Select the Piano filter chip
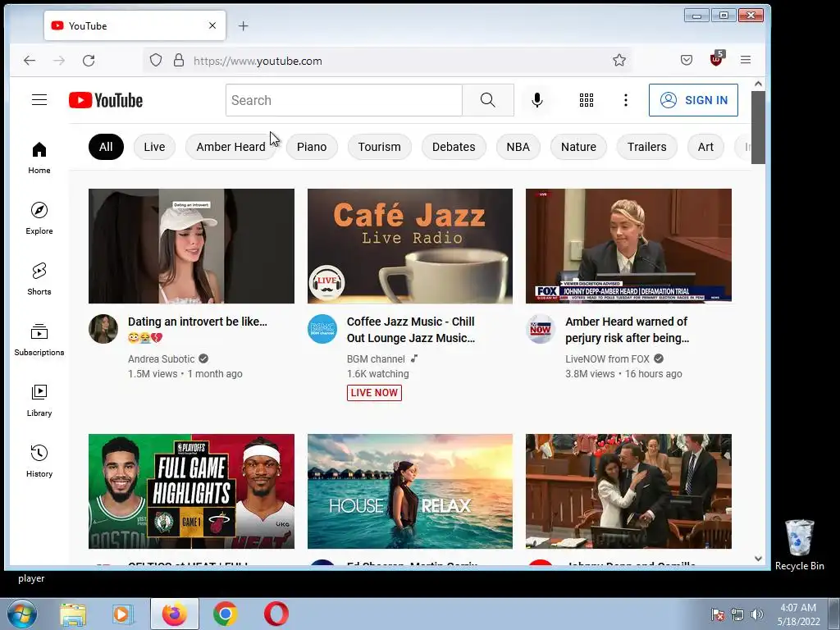Viewport: 840px width, 630px height. click(x=312, y=147)
